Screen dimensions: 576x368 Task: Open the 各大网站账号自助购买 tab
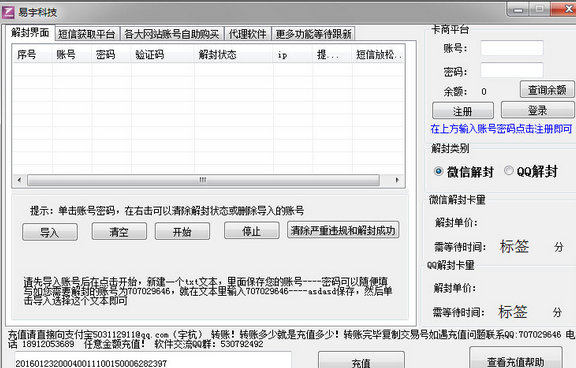click(172, 34)
